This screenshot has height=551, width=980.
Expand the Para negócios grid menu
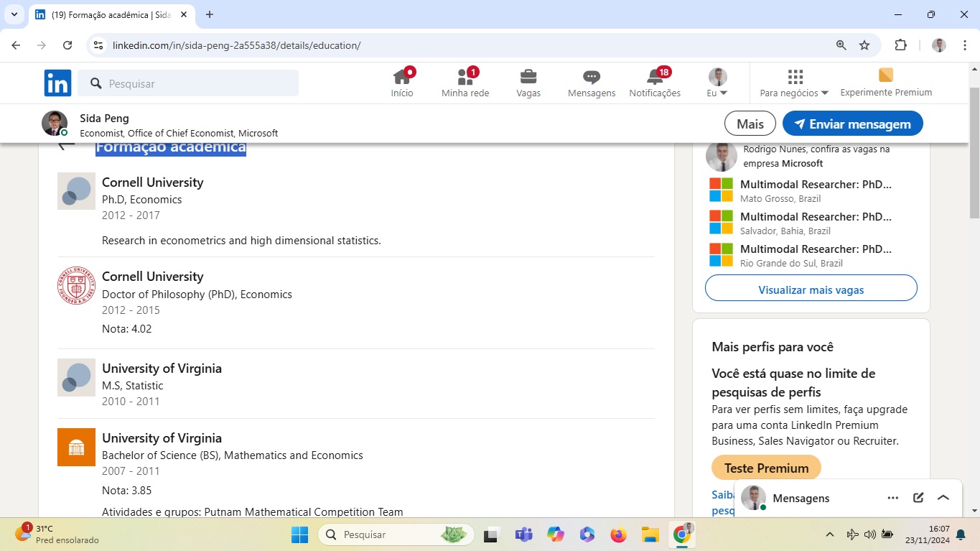[x=794, y=83]
